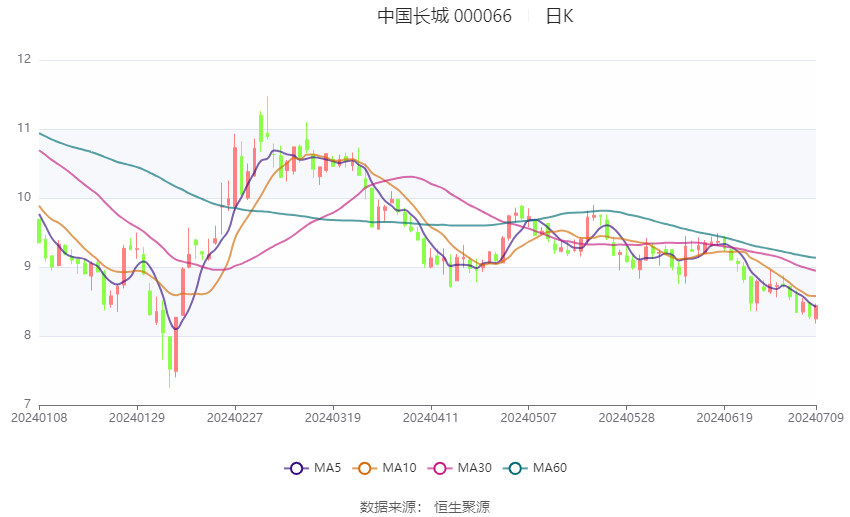Click x-axis date label 20240108
Image resolution: width=850 pixels, height=517 pixels.
click(x=39, y=418)
